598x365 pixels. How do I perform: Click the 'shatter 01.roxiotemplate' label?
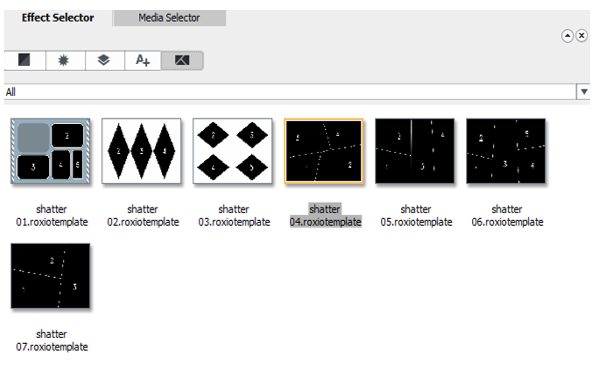click(52, 215)
